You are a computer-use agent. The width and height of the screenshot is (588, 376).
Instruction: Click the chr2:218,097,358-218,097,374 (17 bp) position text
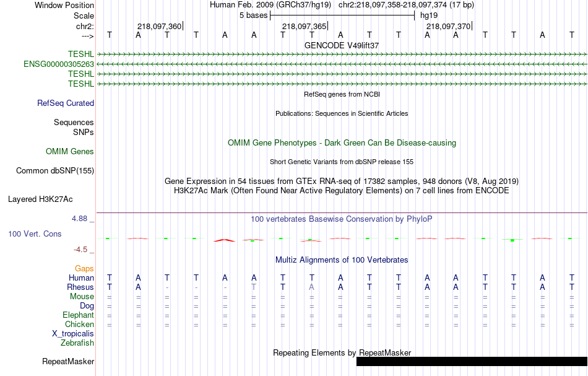tap(406, 5)
